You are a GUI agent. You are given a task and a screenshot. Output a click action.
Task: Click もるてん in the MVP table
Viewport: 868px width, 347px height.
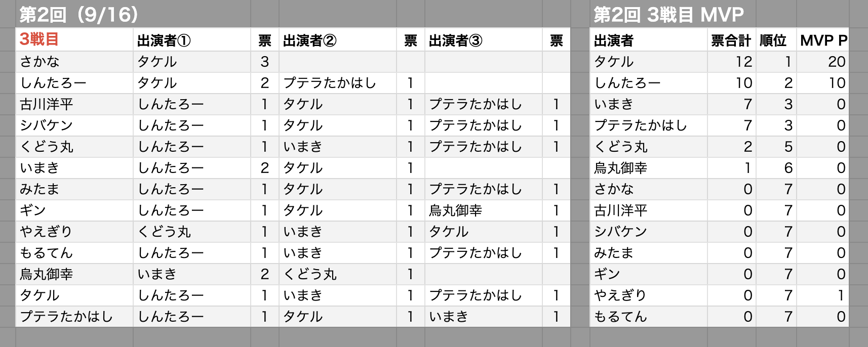pos(620,317)
